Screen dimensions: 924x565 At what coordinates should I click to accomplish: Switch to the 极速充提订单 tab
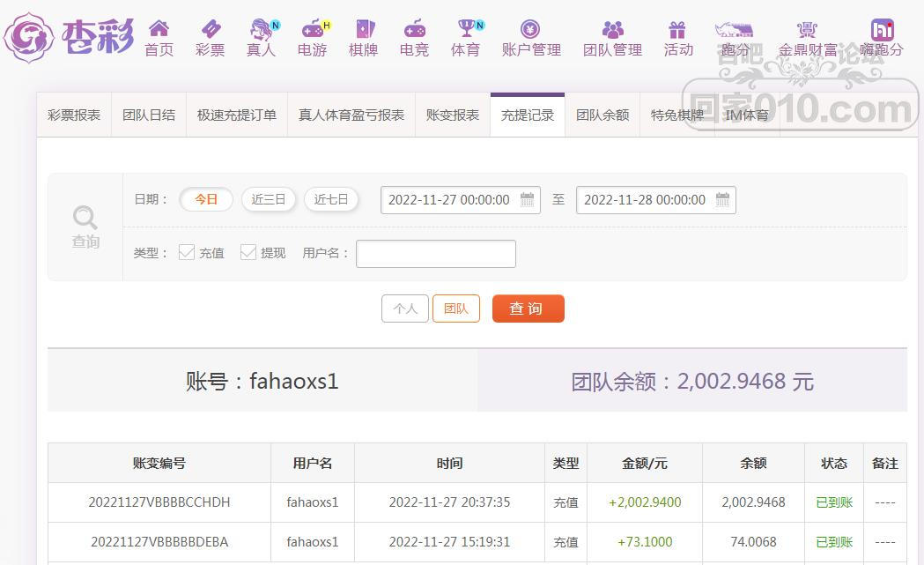point(237,115)
